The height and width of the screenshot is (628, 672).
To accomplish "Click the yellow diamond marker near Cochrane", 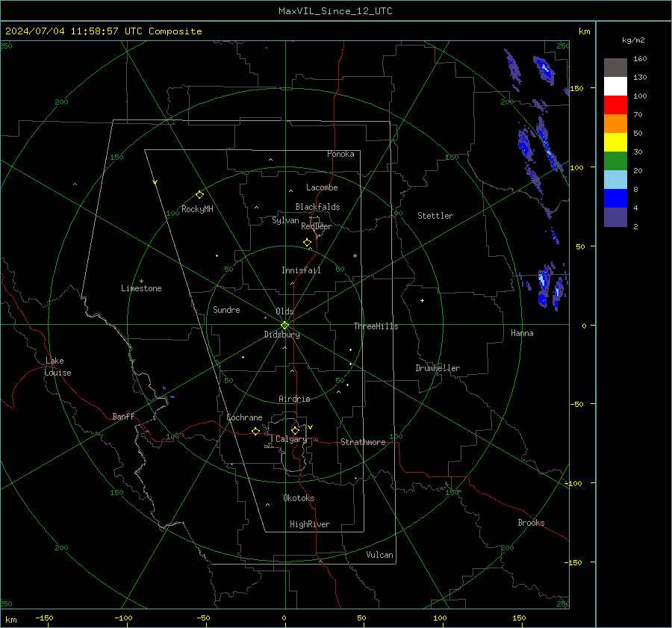I will tap(256, 432).
